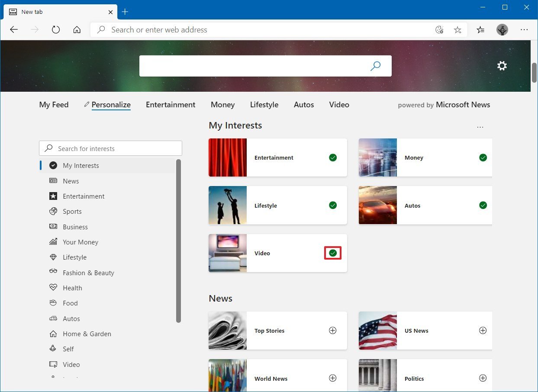Open the Money feed tab

pos(222,105)
